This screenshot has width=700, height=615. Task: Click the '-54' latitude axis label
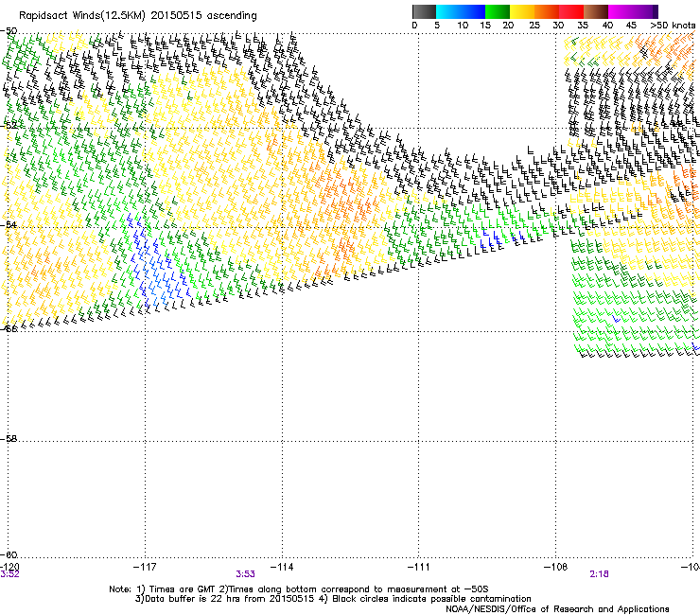9,224
